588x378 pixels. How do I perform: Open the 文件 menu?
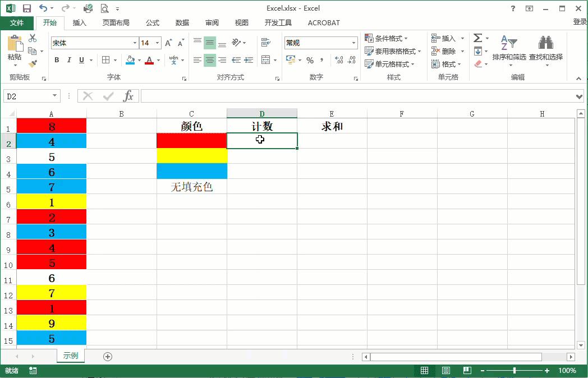click(x=17, y=23)
